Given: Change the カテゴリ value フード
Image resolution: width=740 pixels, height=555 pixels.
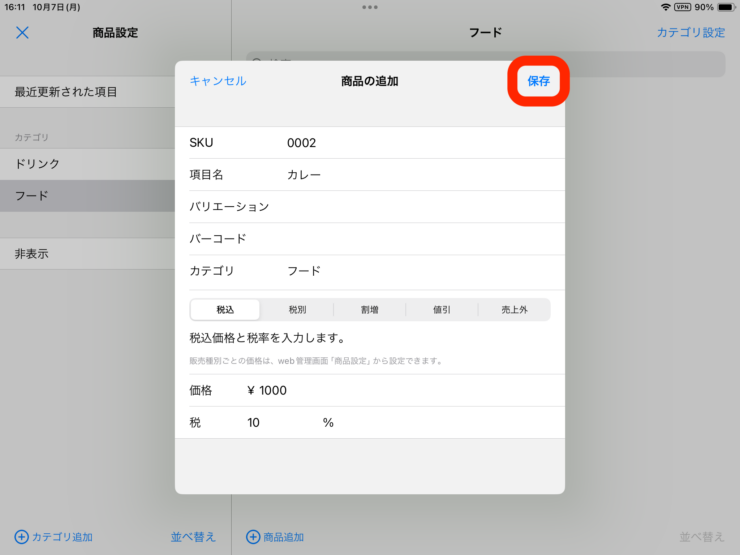Looking at the screenshot, I should tap(370, 271).
